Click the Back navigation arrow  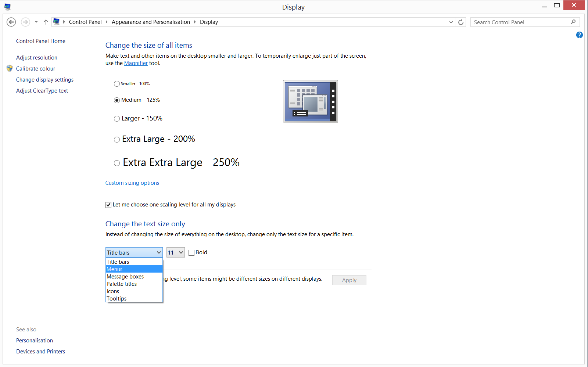pos(11,22)
